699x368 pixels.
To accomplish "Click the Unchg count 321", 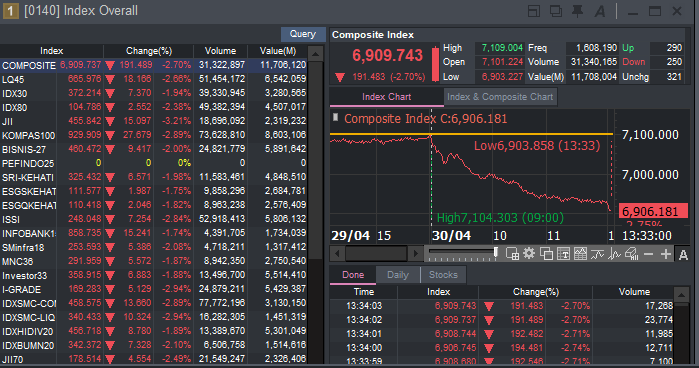I will click(674, 77).
